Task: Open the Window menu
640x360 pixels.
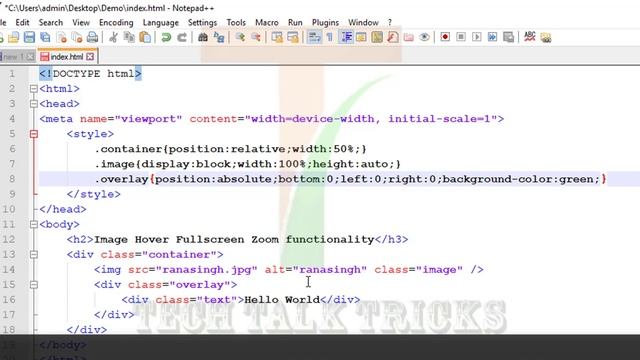Action: tap(363, 22)
